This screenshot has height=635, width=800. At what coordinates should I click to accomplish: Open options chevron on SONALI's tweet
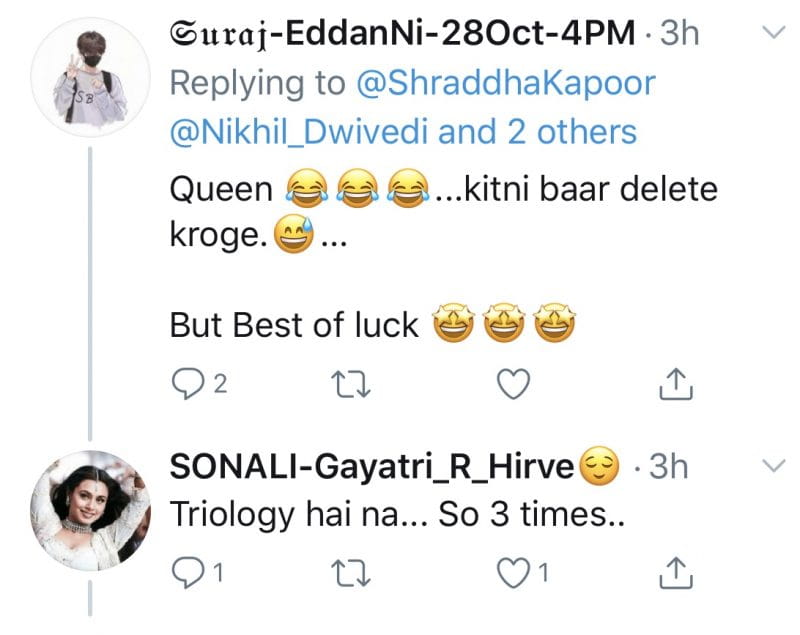point(773,466)
